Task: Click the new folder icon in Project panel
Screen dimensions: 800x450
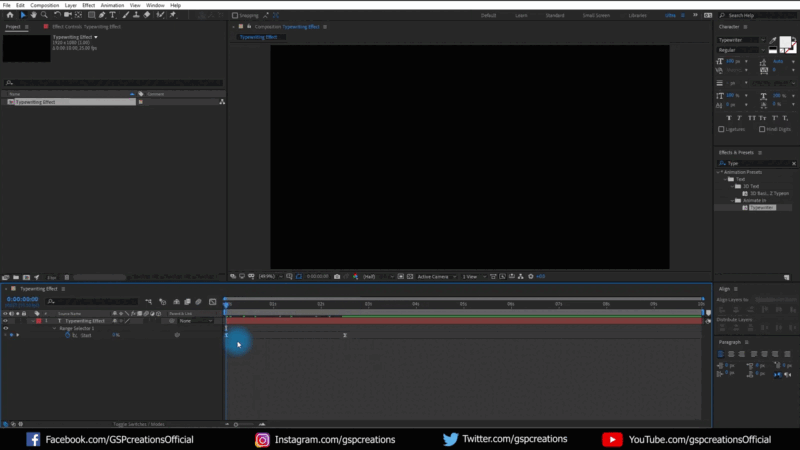Action: point(16,278)
